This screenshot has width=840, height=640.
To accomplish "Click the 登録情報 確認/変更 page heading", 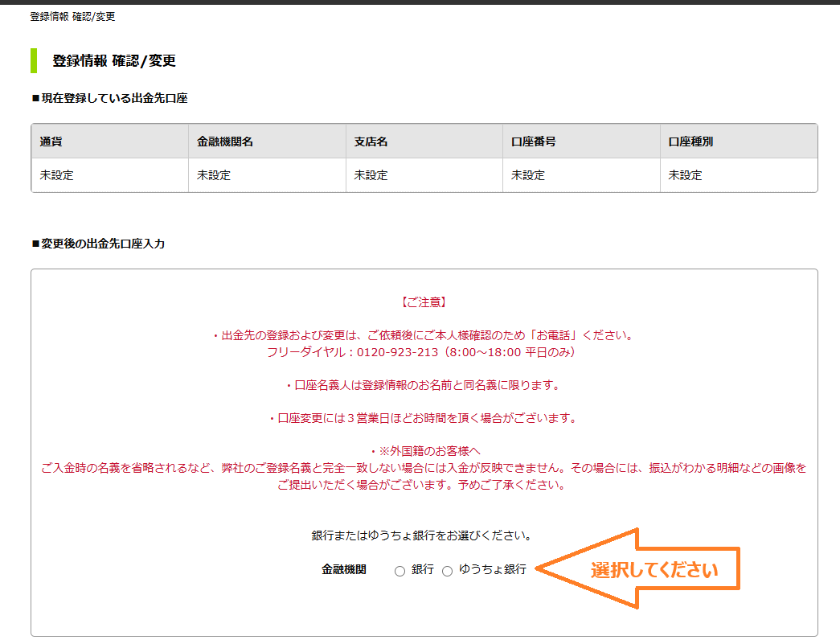I will coord(114,60).
